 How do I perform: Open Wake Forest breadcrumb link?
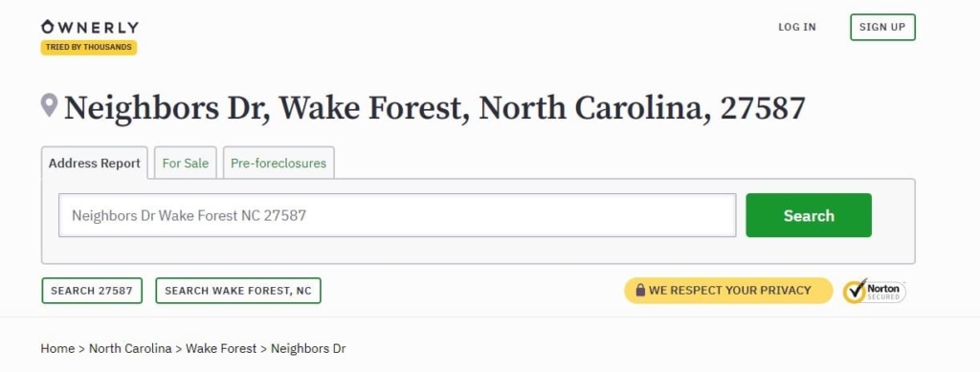point(221,348)
